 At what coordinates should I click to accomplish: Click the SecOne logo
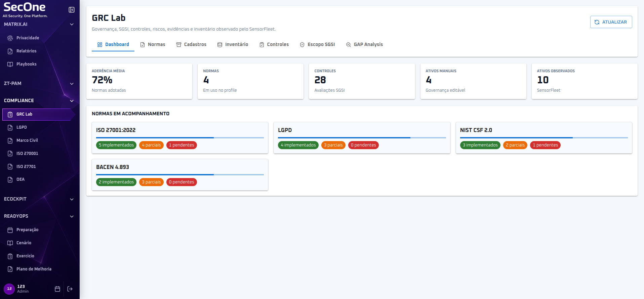[25, 10]
